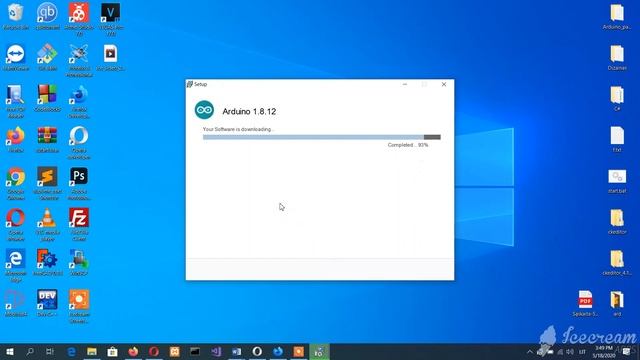Launch Sublime Text from the desktop
The width and height of the screenshot is (640, 360).
click(x=47, y=177)
